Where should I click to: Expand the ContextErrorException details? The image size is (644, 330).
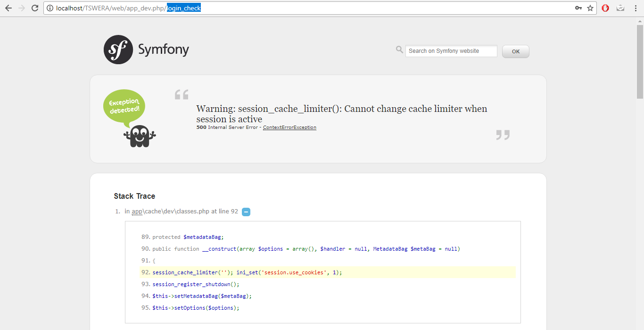[x=289, y=127]
